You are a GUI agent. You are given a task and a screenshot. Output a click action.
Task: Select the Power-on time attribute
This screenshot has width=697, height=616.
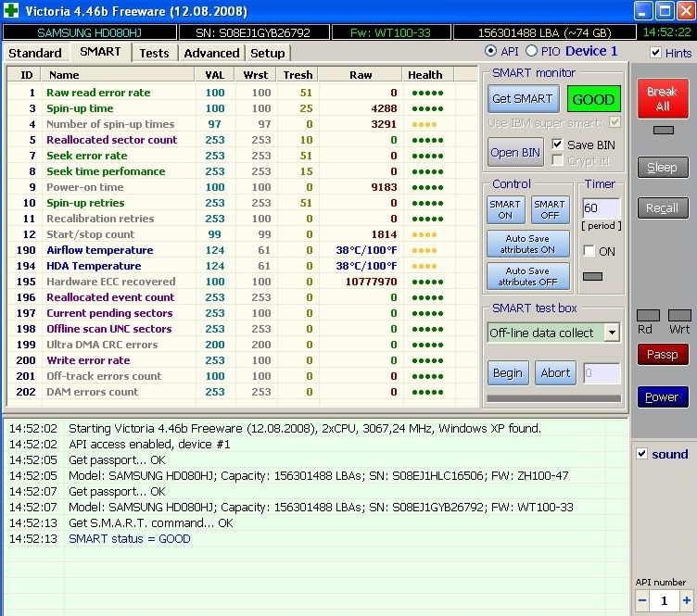coord(242,187)
